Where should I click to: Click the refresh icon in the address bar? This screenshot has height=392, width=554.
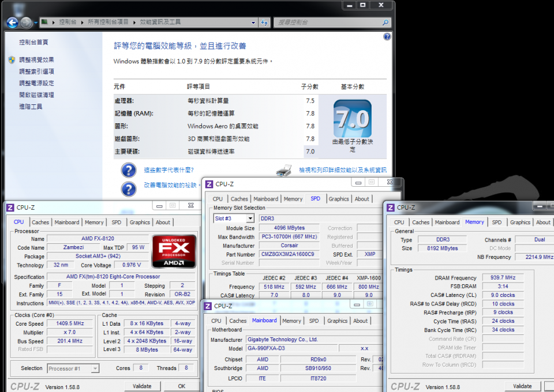pyautogui.click(x=264, y=22)
